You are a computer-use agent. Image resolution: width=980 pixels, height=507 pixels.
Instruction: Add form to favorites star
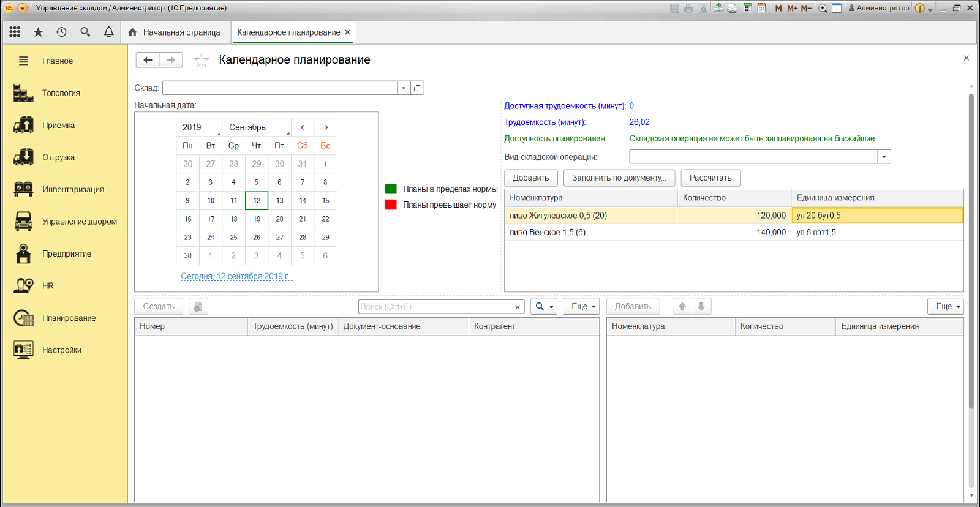coord(201,60)
